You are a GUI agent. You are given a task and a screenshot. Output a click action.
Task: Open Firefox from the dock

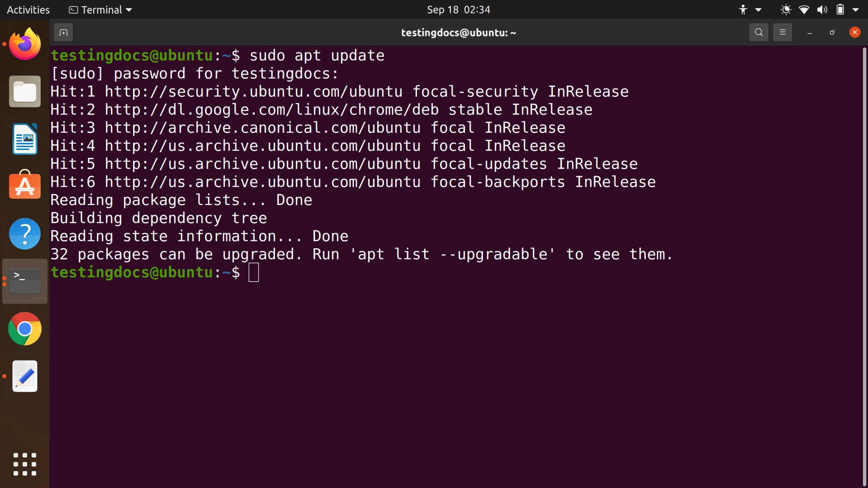point(24,43)
